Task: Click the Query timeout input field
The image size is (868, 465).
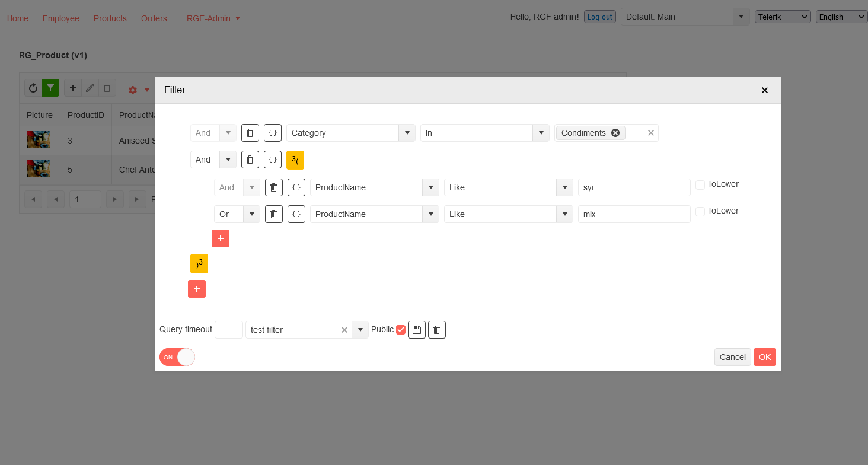Action: click(228, 330)
